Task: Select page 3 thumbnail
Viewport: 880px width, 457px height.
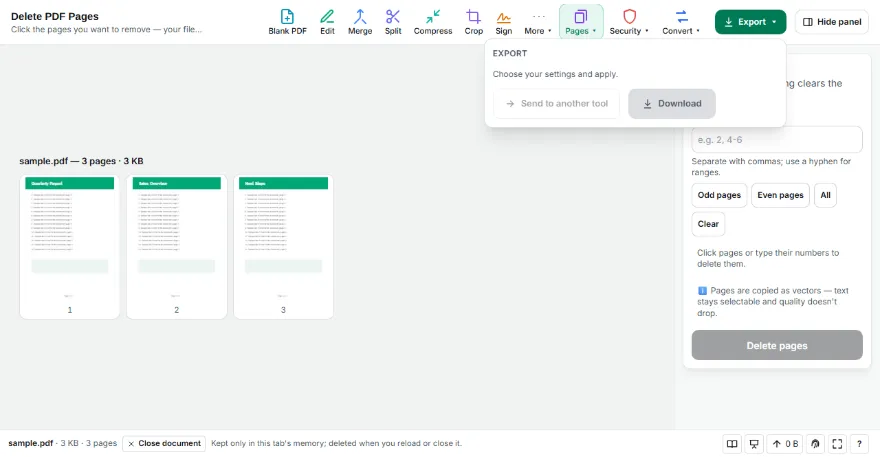Action: click(283, 246)
